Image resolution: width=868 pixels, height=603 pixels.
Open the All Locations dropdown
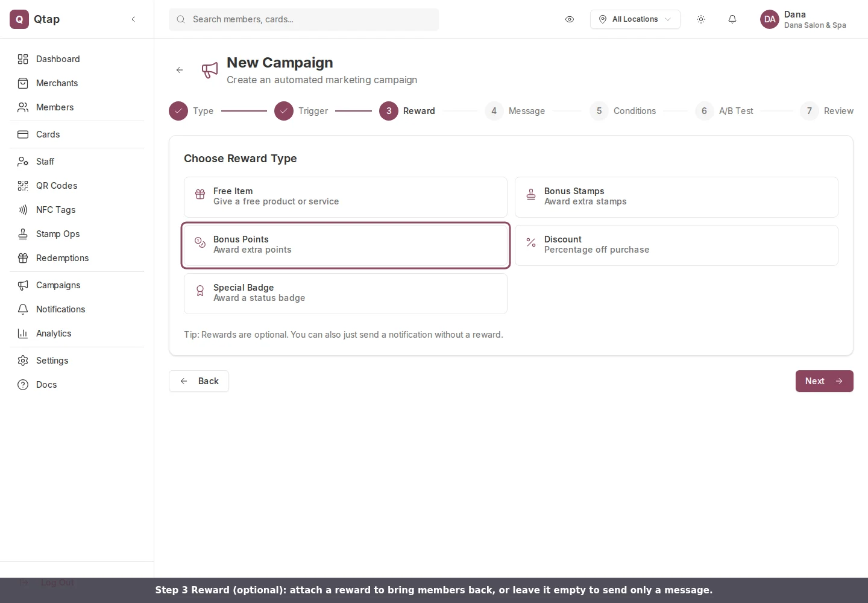coord(635,19)
